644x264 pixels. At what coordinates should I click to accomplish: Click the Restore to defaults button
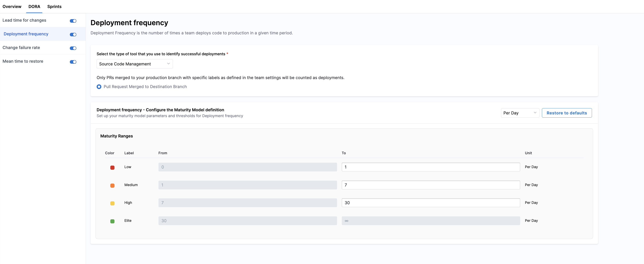click(x=567, y=113)
